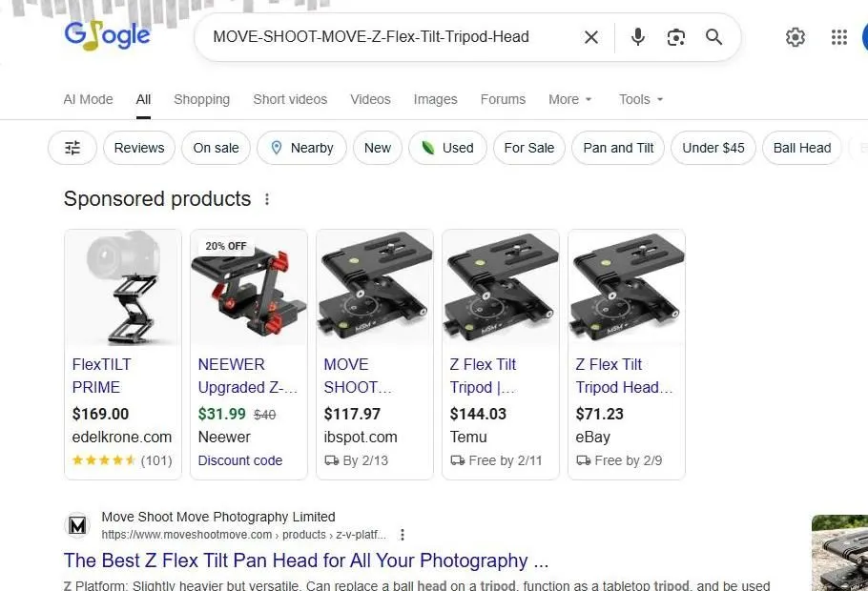
Task: Select the For Sale filter chip
Action: [x=528, y=148]
